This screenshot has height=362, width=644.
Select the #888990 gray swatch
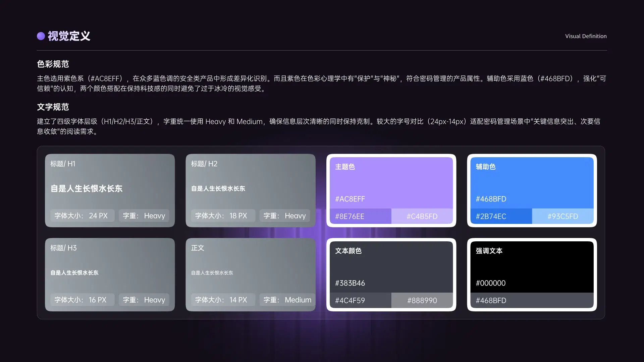(x=422, y=300)
